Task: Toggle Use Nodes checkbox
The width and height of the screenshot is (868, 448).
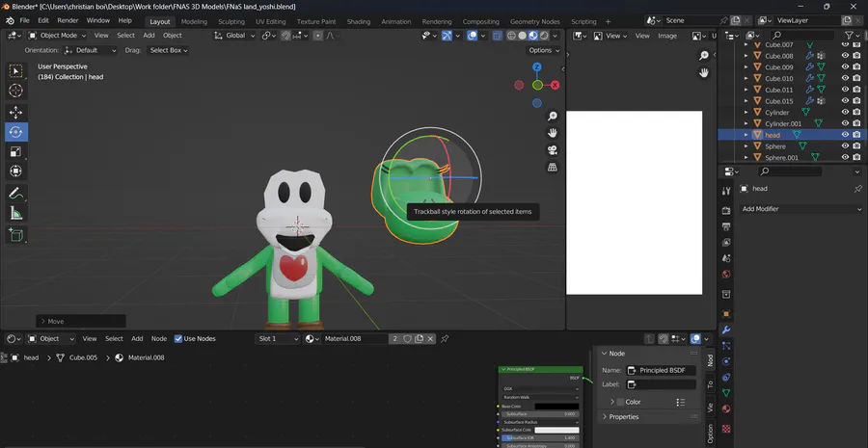Action: 178,338
